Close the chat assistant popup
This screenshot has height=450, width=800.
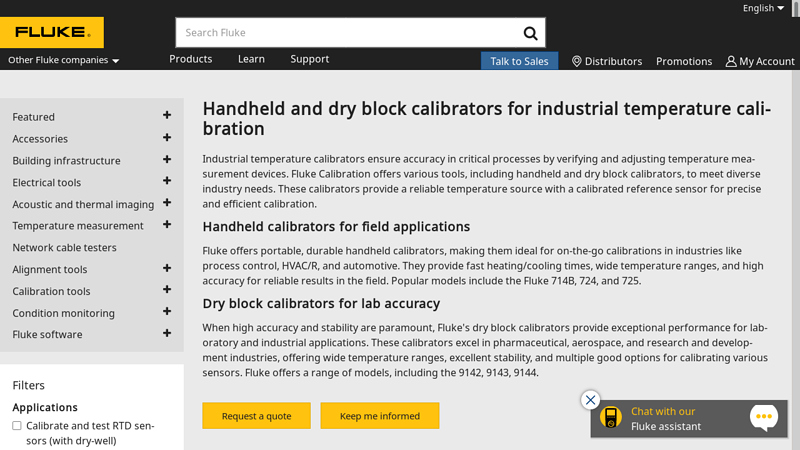pyautogui.click(x=590, y=400)
